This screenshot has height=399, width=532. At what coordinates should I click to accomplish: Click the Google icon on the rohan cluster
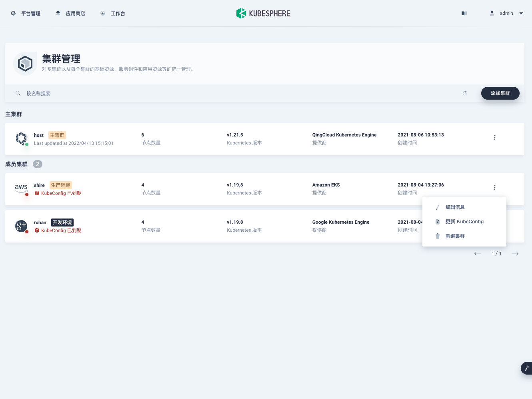pos(21,225)
